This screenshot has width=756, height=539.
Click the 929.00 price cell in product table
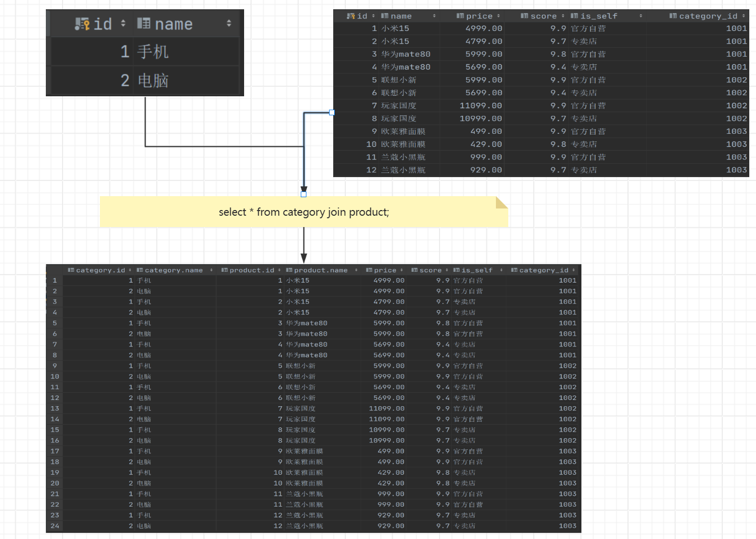[472, 170]
